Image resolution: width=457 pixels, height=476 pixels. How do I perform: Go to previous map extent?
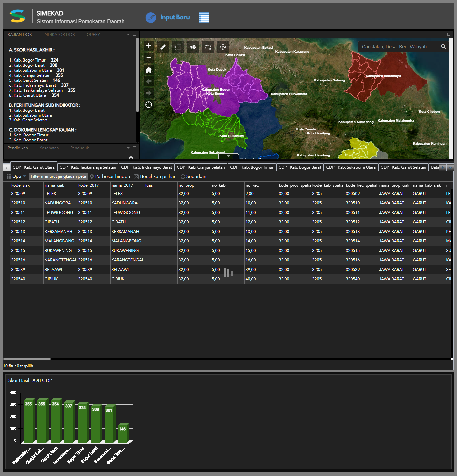coord(149,81)
